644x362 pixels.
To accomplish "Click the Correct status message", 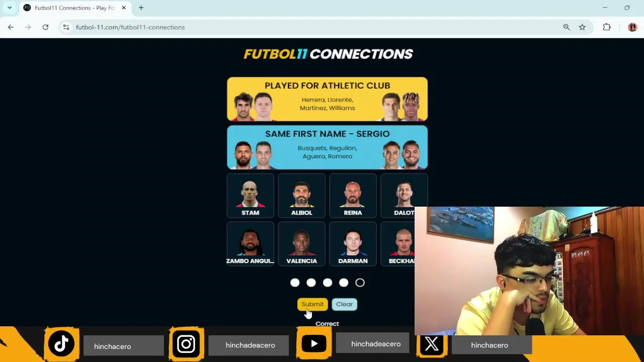I will [x=327, y=324].
